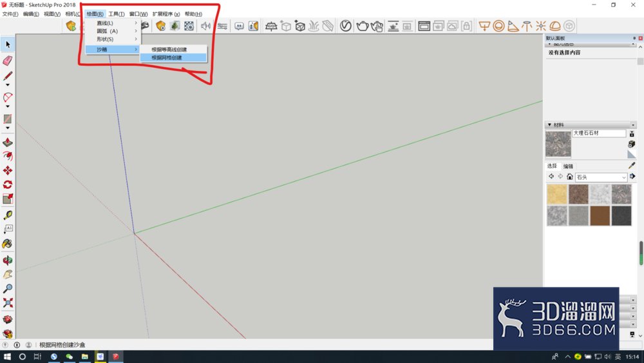Open the 扩展程序 menu
This screenshot has height=363, width=644.
pyautogui.click(x=166, y=14)
